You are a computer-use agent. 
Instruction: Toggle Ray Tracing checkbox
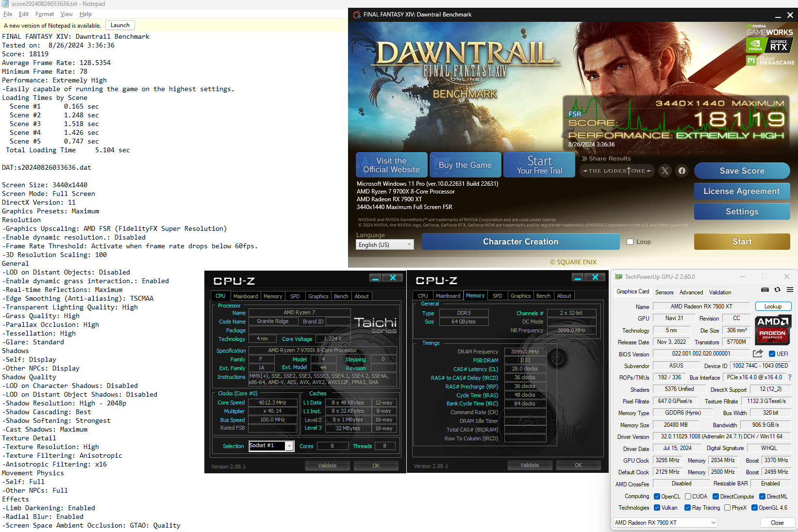point(687,508)
